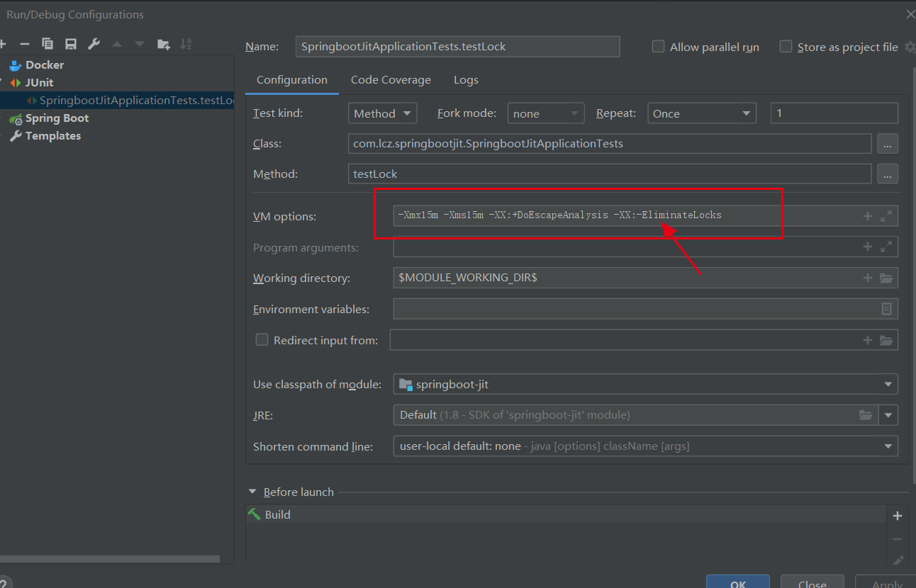
Task: Insert macro plus in Redirect input field
Action: pyautogui.click(x=867, y=340)
